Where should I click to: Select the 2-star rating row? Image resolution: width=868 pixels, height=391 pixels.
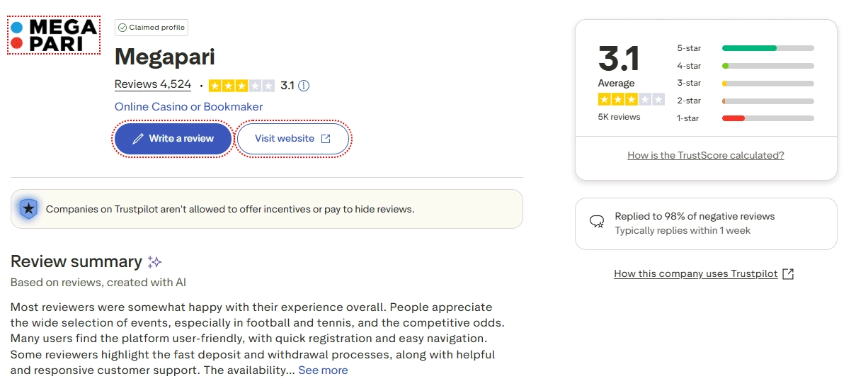coord(745,101)
